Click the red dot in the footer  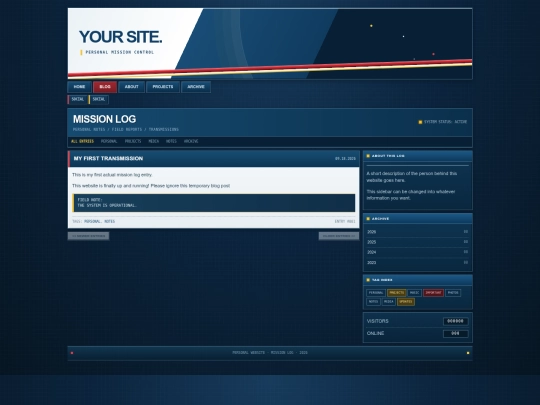point(72,353)
